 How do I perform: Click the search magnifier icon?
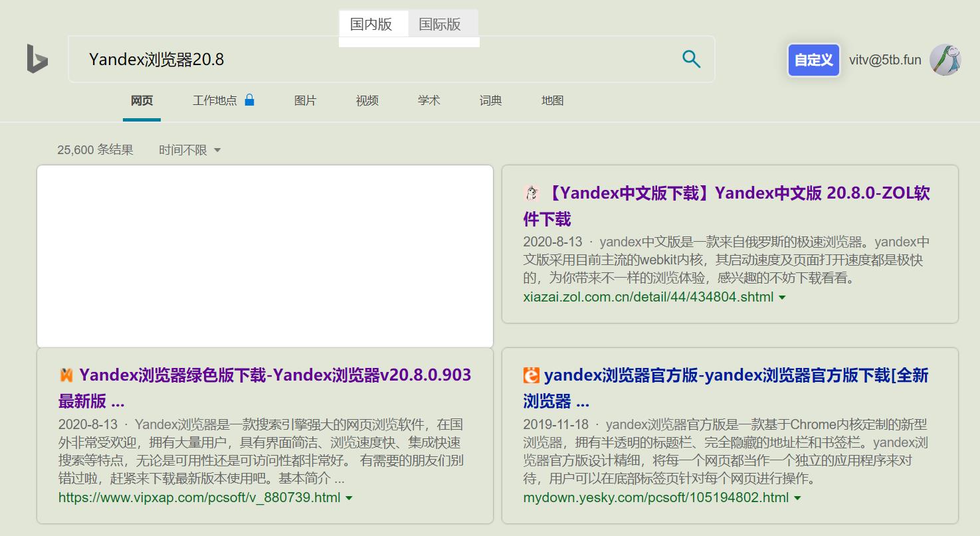pos(691,59)
